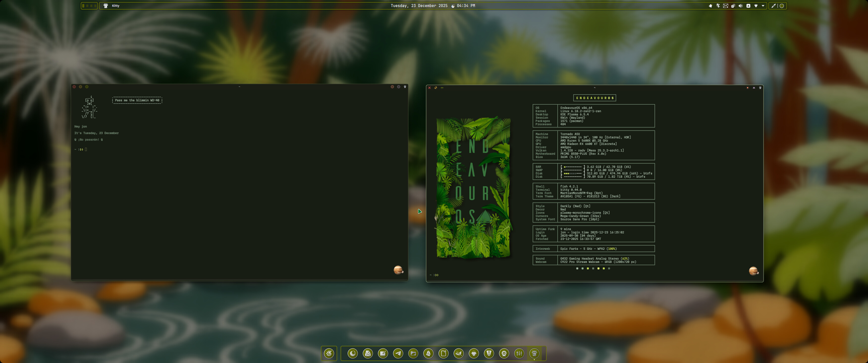Click the "Pass me the blimmin WD-40" speech bubble
Image resolution: width=868 pixels, height=363 pixels.
coord(137,100)
